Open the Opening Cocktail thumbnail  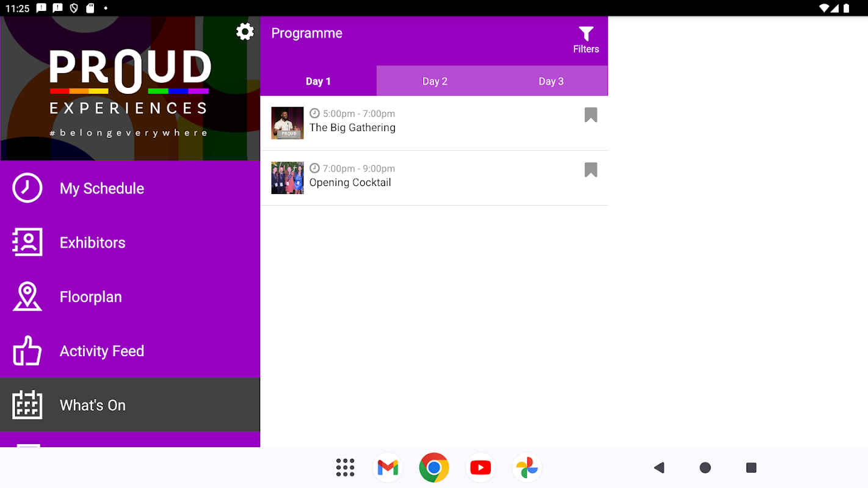pos(288,178)
